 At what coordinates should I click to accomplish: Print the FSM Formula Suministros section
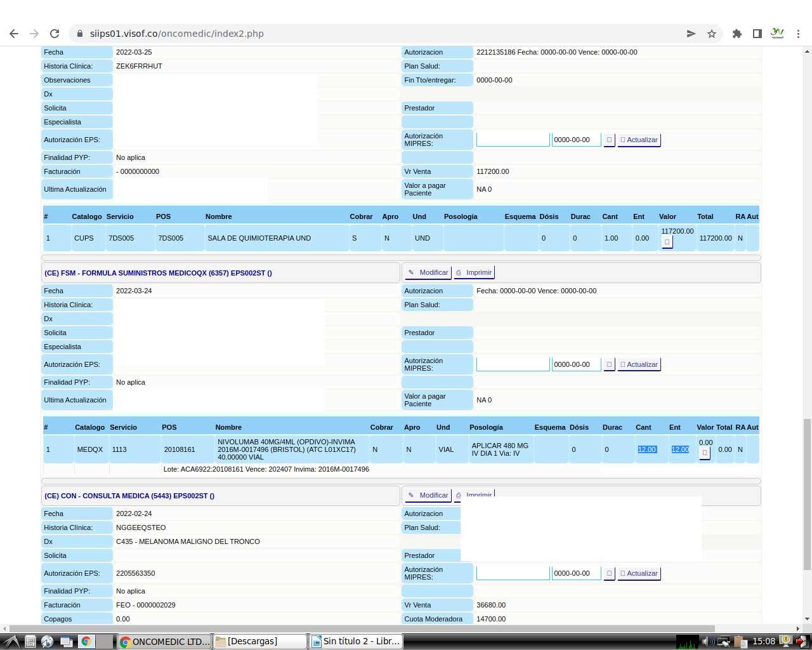click(x=474, y=272)
